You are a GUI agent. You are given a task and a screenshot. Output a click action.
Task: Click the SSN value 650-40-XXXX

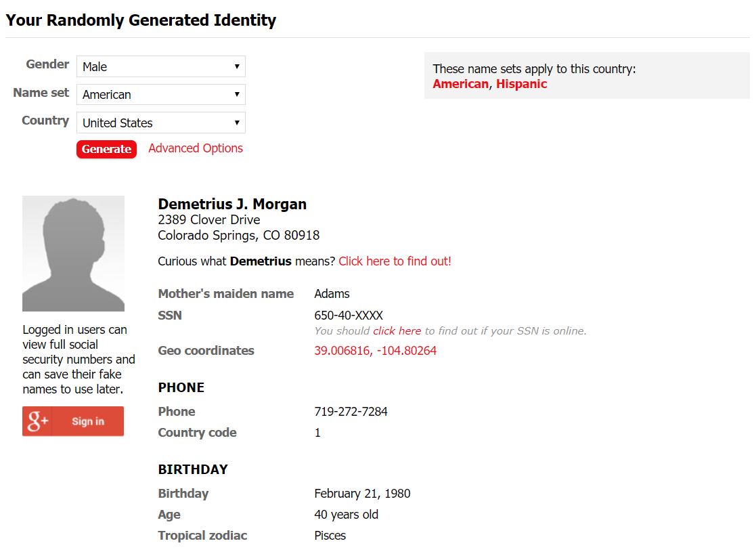pyautogui.click(x=349, y=316)
